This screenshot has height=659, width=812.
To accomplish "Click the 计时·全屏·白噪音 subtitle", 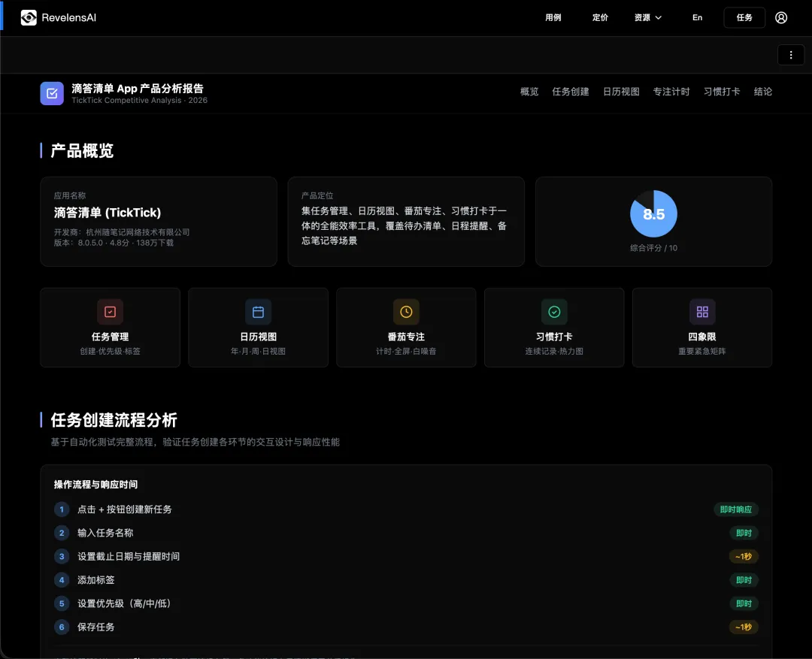I will (406, 351).
